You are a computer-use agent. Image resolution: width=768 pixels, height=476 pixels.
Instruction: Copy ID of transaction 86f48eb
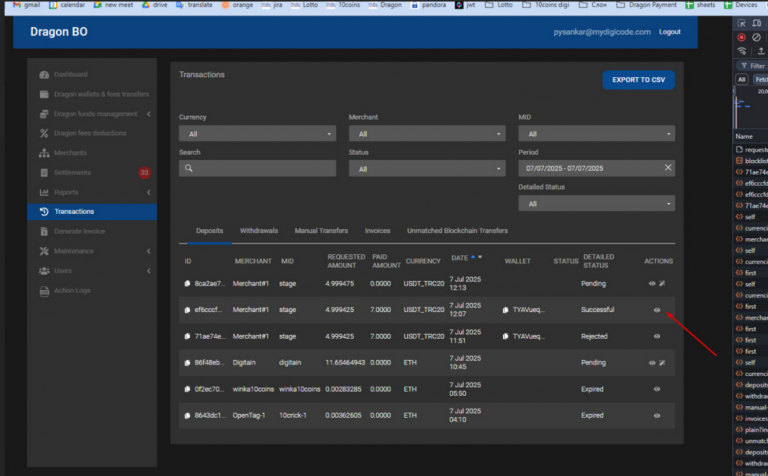coord(187,363)
